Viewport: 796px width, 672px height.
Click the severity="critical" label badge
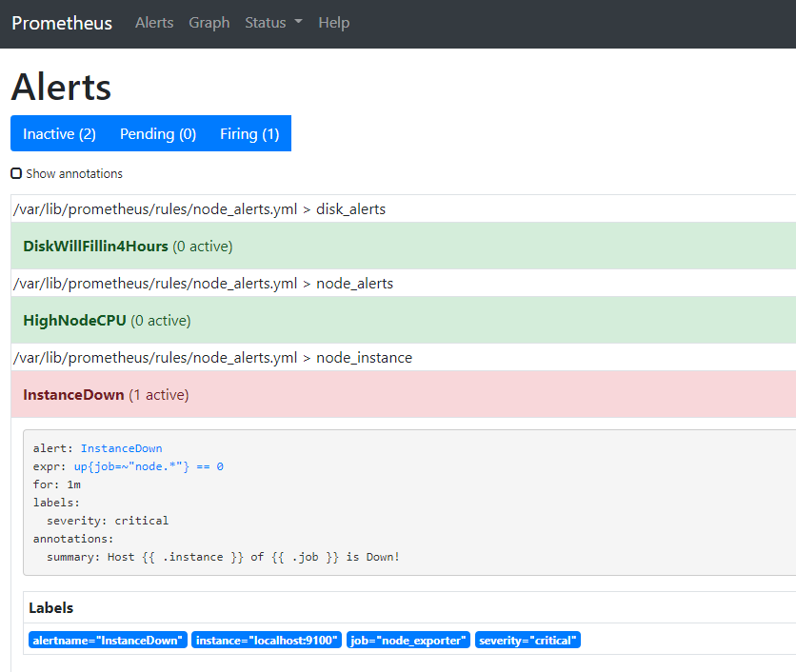[x=527, y=640]
